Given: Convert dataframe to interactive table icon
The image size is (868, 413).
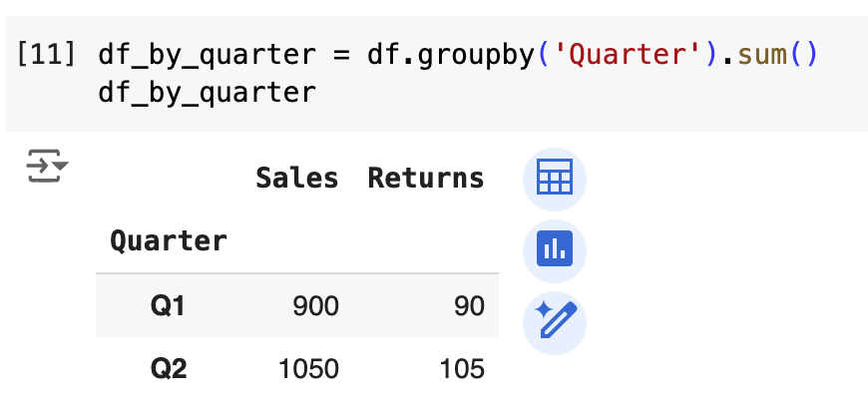Looking at the screenshot, I should 555,180.
